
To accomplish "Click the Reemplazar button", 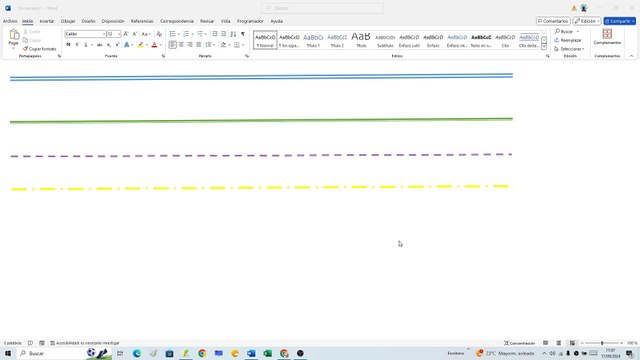I will (x=568, y=40).
